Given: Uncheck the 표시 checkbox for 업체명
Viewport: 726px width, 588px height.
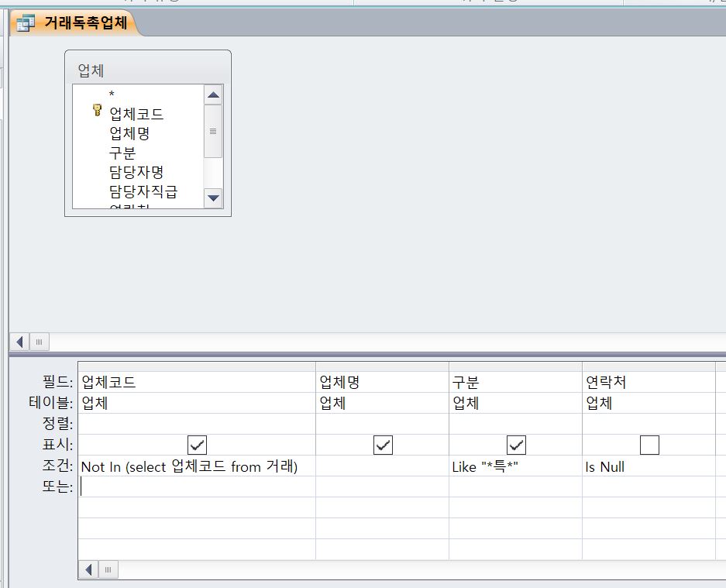Looking at the screenshot, I should click(383, 445).
